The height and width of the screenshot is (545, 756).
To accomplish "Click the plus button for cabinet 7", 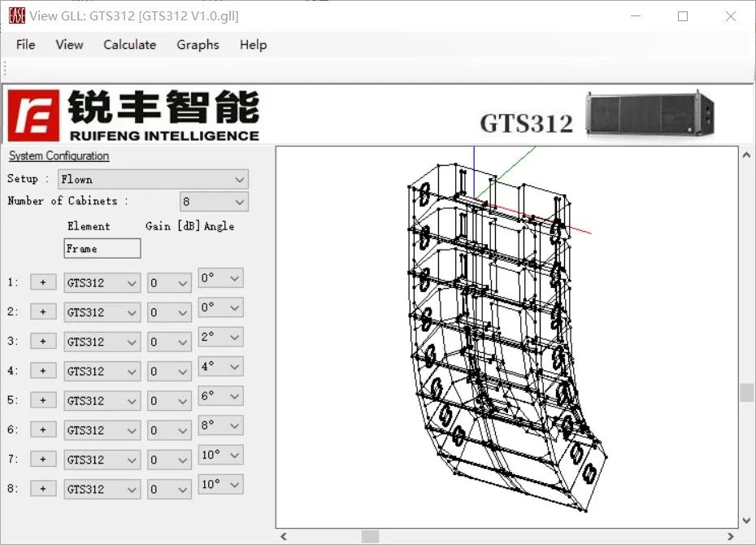I will [x=43, y=459].
